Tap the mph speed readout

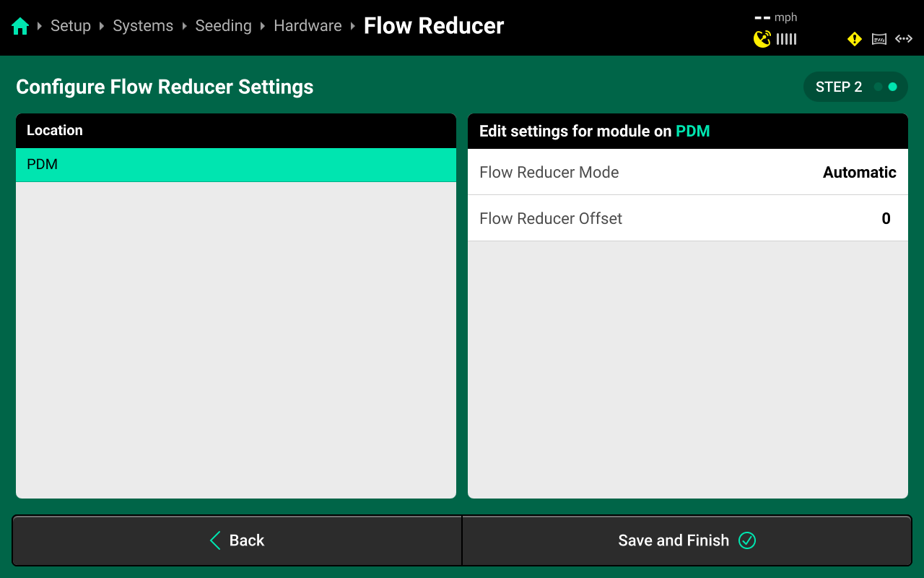point(776,17)
